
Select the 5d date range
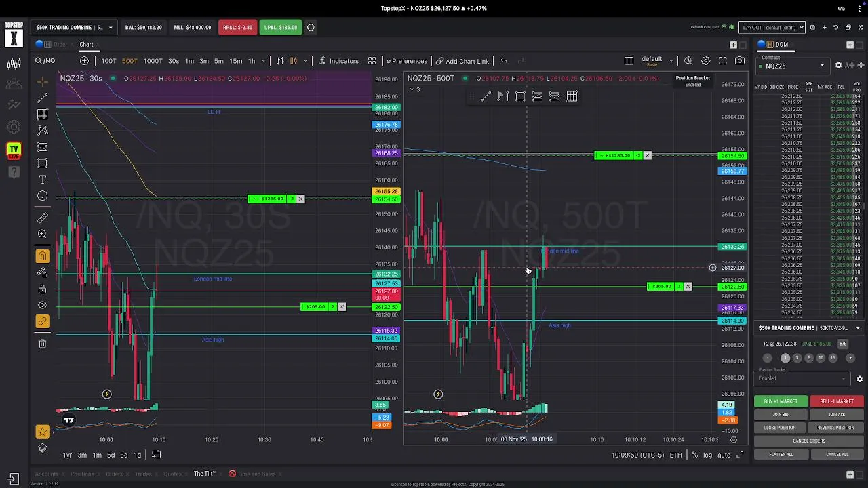pos(111,455)
